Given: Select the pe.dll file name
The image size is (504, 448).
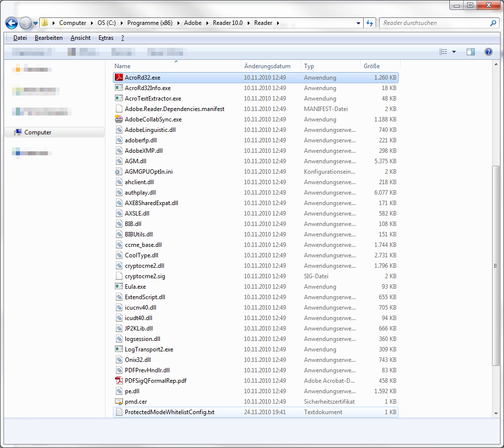Looking at the screenshot, I should point(132,391).
